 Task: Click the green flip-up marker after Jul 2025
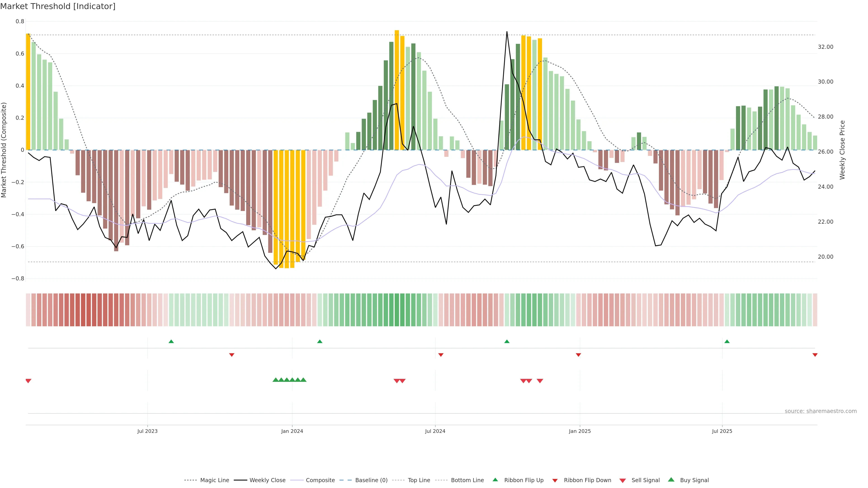click(x=727, y=342)
